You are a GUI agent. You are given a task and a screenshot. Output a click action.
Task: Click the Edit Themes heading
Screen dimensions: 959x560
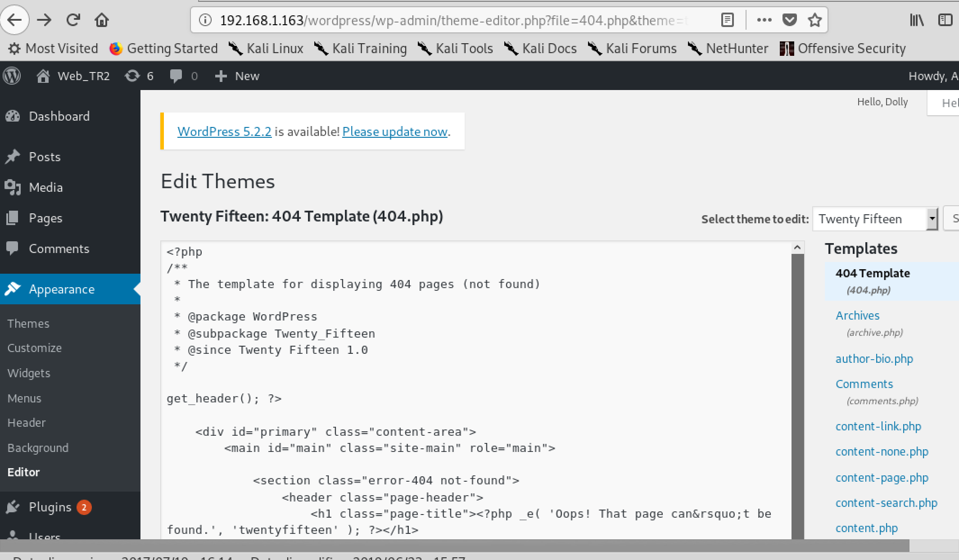tap(218, 181)
